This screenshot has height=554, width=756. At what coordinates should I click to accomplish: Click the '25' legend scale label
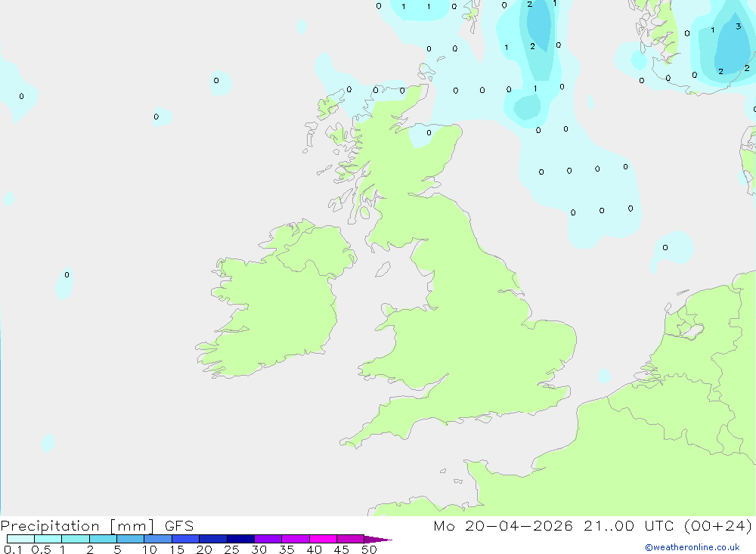[231, 549]
